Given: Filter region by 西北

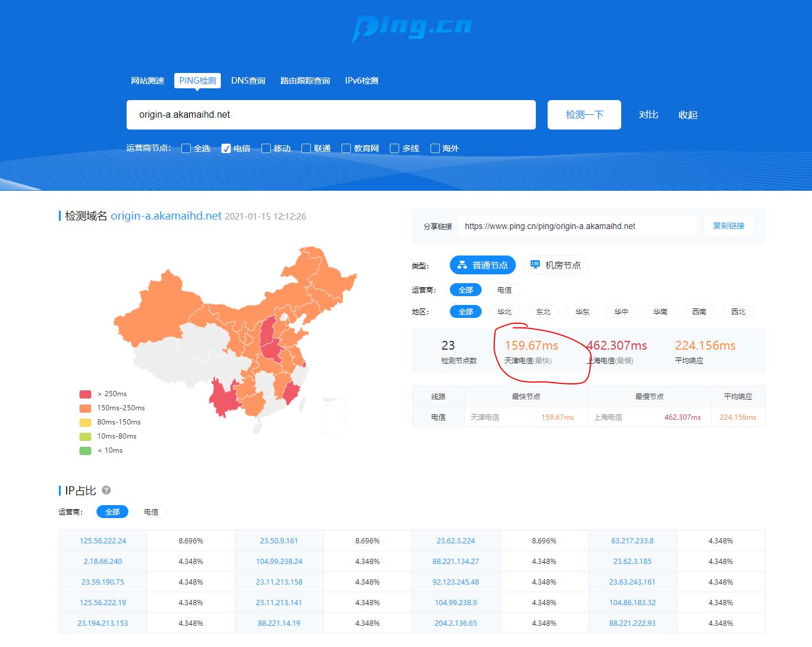Looking at the screenshot, I should pos(738,311).
